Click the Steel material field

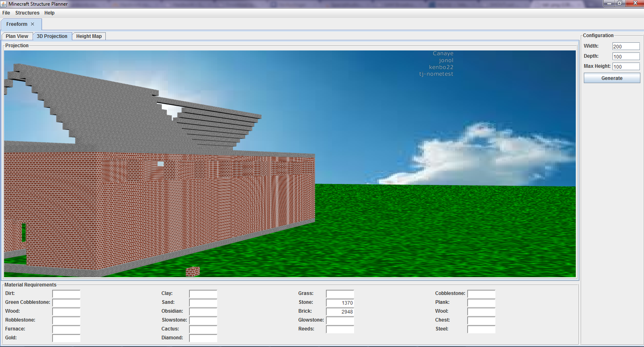coord(481,329)
